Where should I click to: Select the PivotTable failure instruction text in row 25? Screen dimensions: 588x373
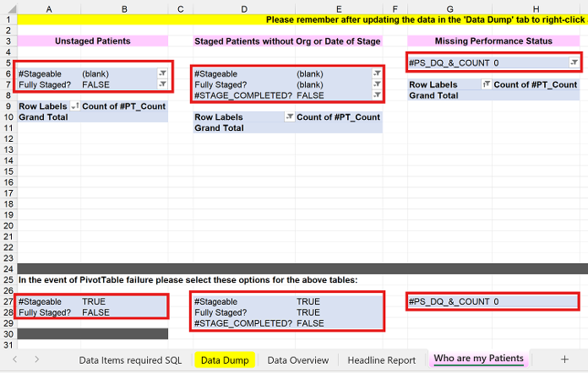pyautogui.click(x=188, y=280)
